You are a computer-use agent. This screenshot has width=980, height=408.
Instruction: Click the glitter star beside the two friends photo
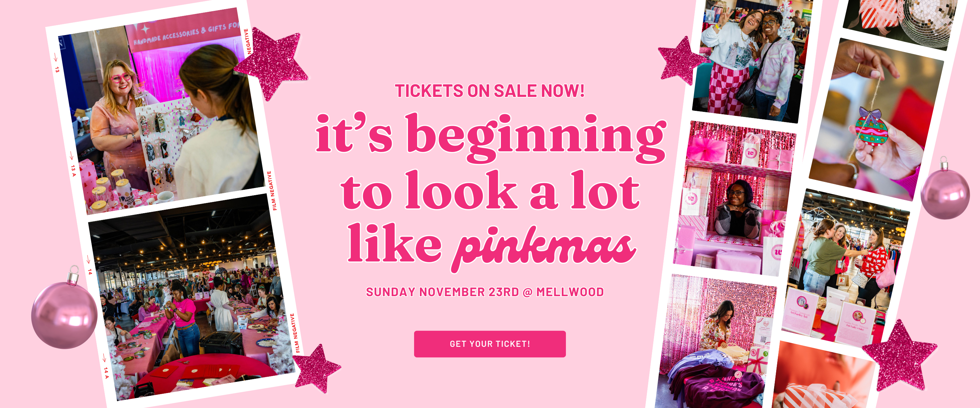pos(681,61)
